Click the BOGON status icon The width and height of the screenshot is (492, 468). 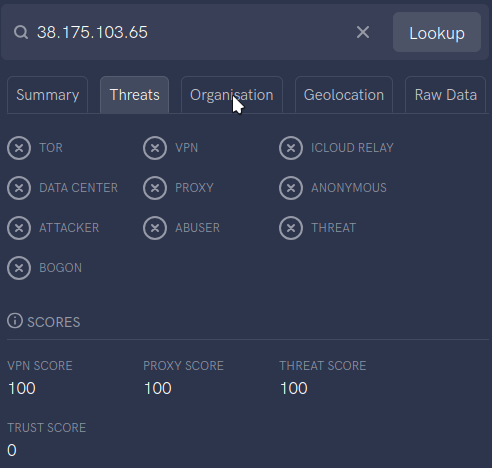19,268
